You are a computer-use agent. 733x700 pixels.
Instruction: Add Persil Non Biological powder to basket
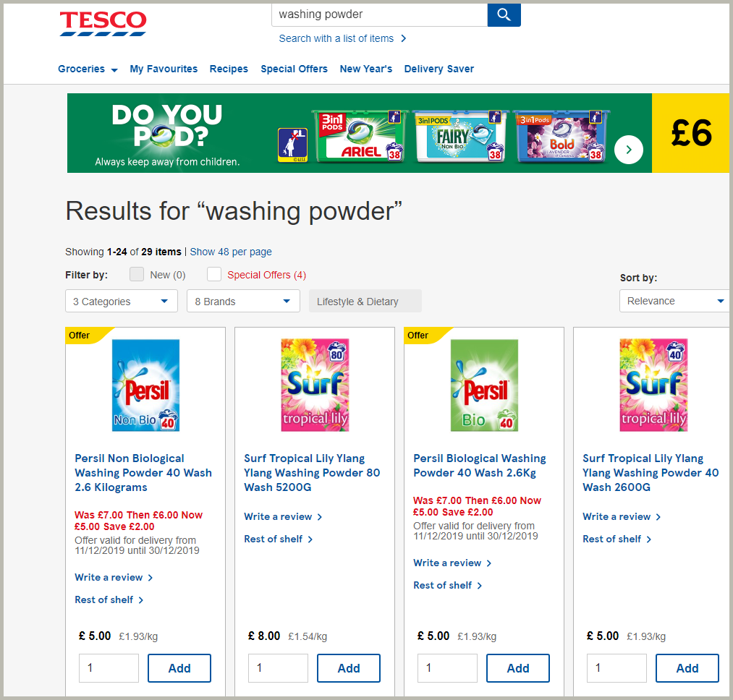tap(179, 668)
